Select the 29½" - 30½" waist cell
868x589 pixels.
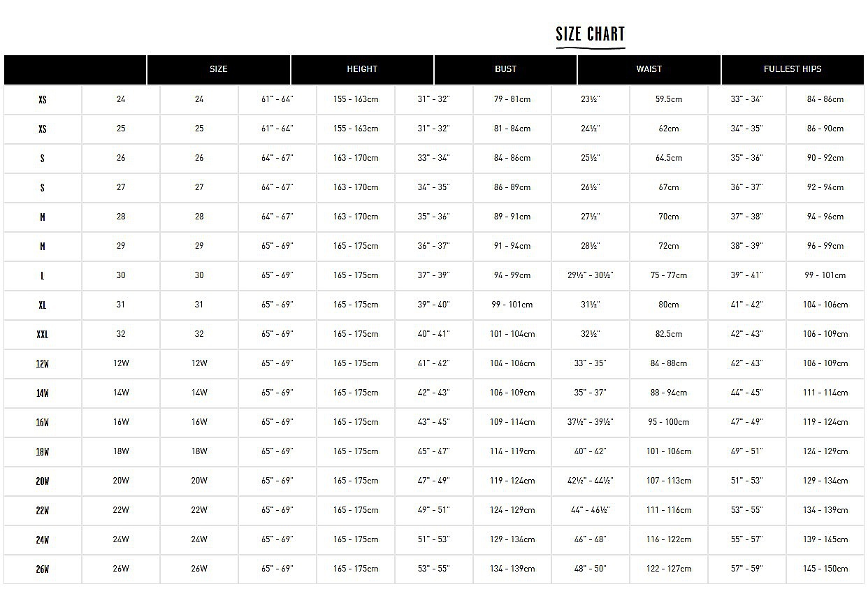click(591, 275)
